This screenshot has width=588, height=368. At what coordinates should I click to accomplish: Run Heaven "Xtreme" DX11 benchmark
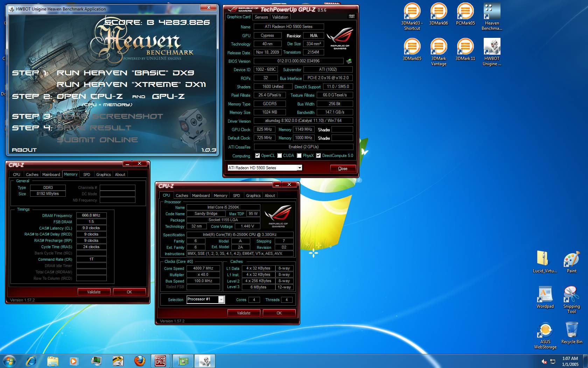131,84
